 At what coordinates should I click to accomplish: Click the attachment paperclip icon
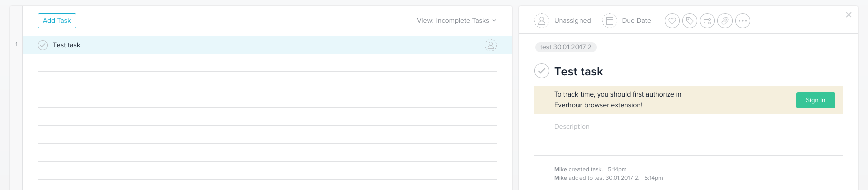(725, 21)
